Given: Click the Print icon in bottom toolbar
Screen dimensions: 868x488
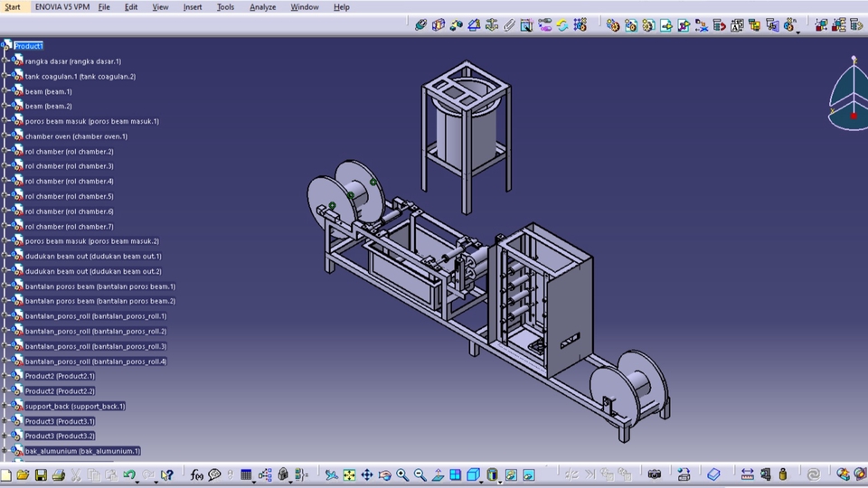Looking at the screenshot, I should pos(58,474).
